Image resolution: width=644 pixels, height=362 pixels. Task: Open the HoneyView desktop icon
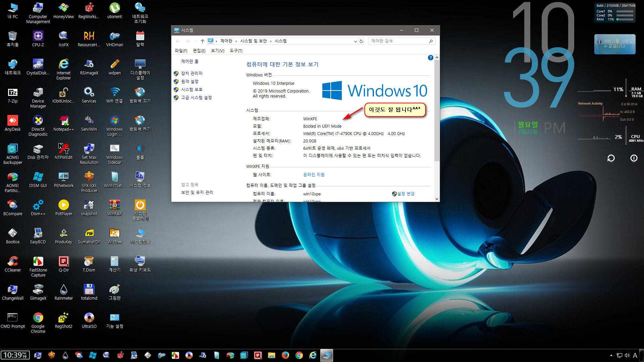(x=63, y=10)
